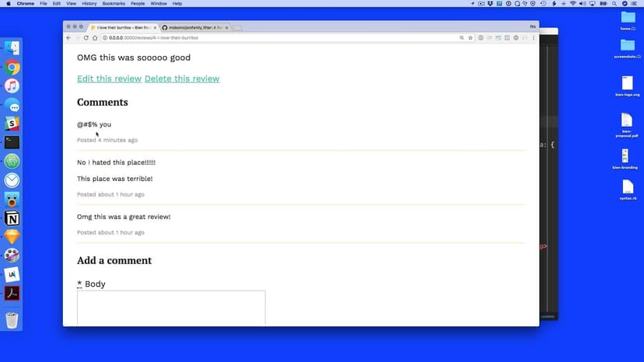Open the Notion app in dock
Screen dimensions: 644x362
pos(12,218)
